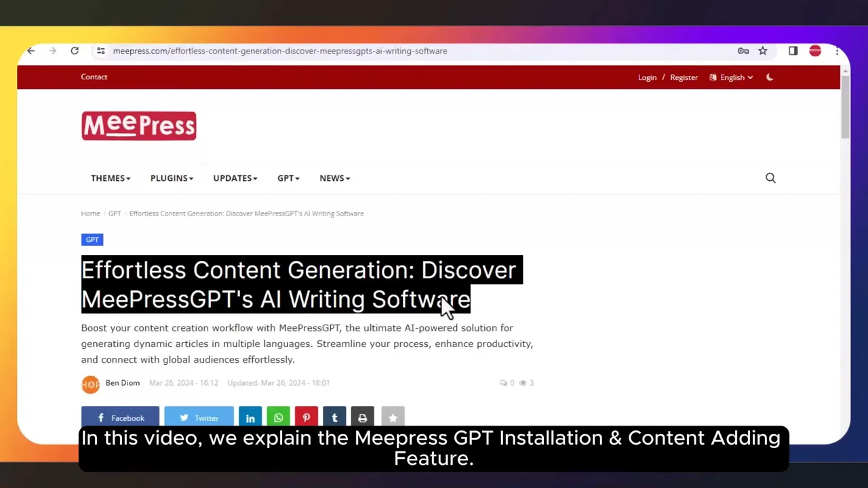
Task: Share article on Tumblr
Action: [334, 418]
